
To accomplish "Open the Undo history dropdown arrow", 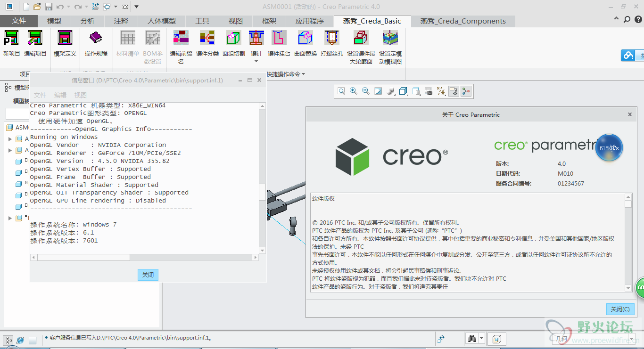I will tap(69, 7).
